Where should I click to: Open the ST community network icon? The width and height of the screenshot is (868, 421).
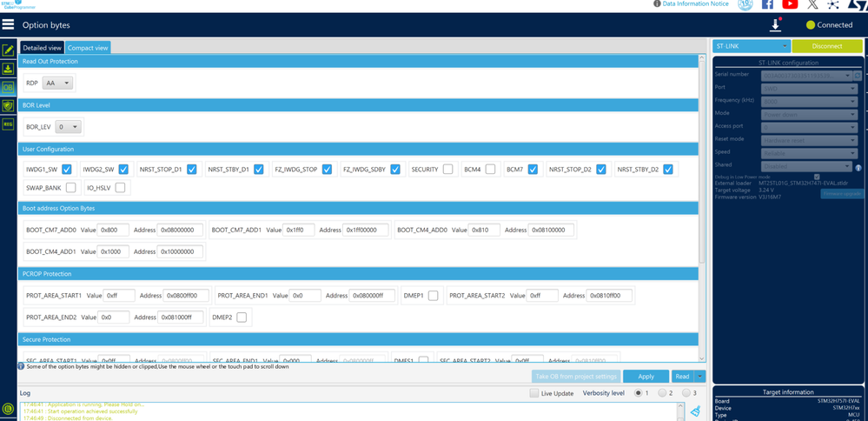click(833, 4)
